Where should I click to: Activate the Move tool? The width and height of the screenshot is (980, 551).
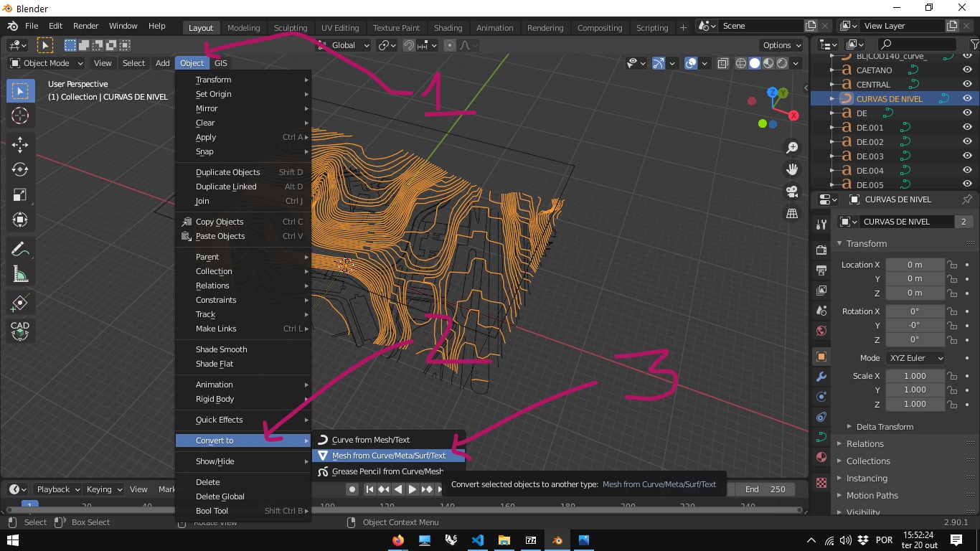[x=20, y=145]
